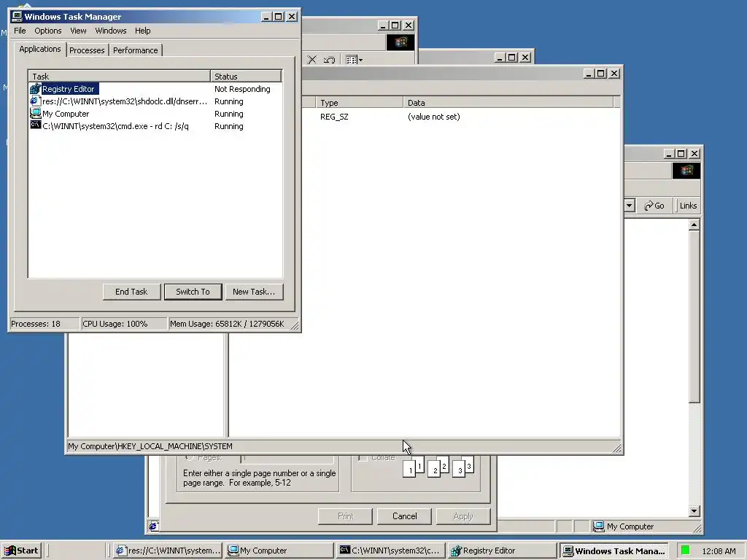Screen dimensions: 747x560
Task: Click the Undo icon in background toolbar
Action: click(329, 60)
